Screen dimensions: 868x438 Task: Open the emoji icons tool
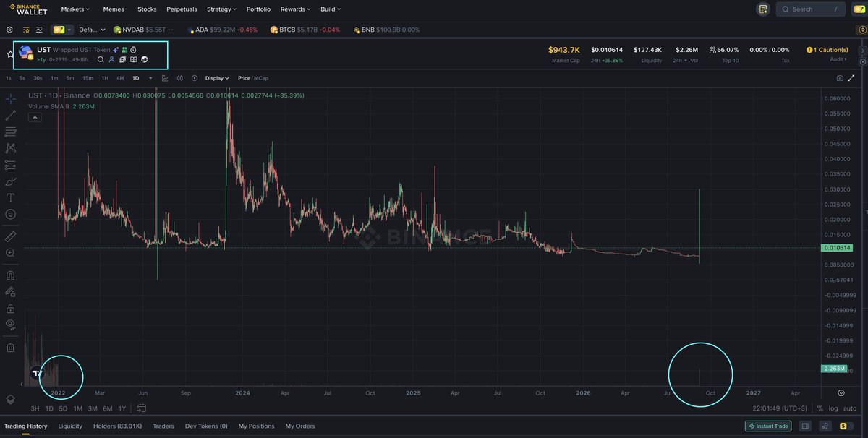pyautogui.click(x=10, y=214)
